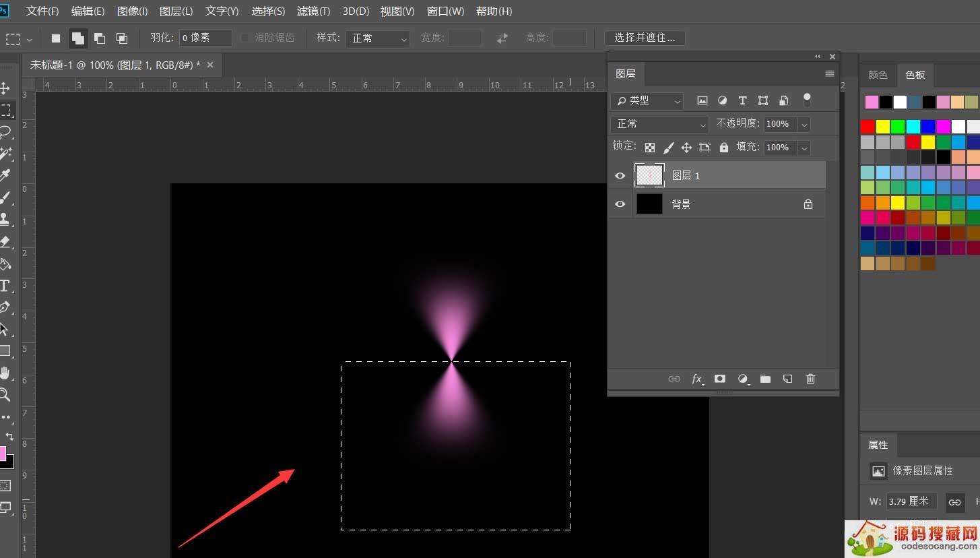The image size is (980, 558).
Task: Select the Pen tool
Action: click(x=5, y=307)
